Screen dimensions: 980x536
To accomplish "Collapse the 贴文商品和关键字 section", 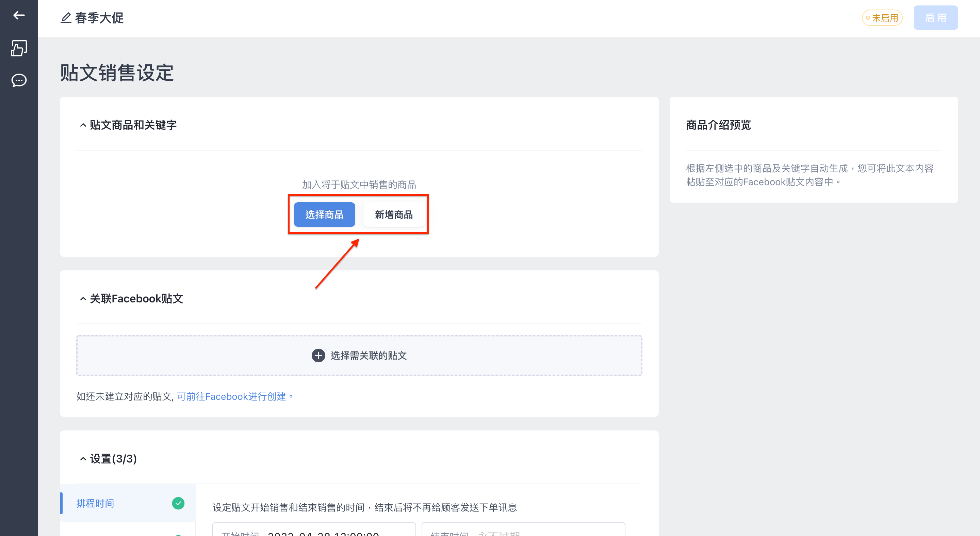I will [83, 125].
